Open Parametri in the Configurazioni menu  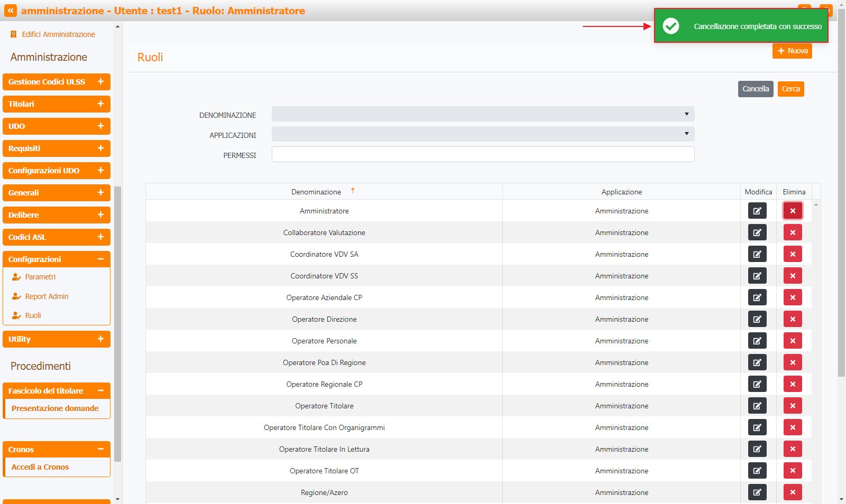[x=40, y=277]
